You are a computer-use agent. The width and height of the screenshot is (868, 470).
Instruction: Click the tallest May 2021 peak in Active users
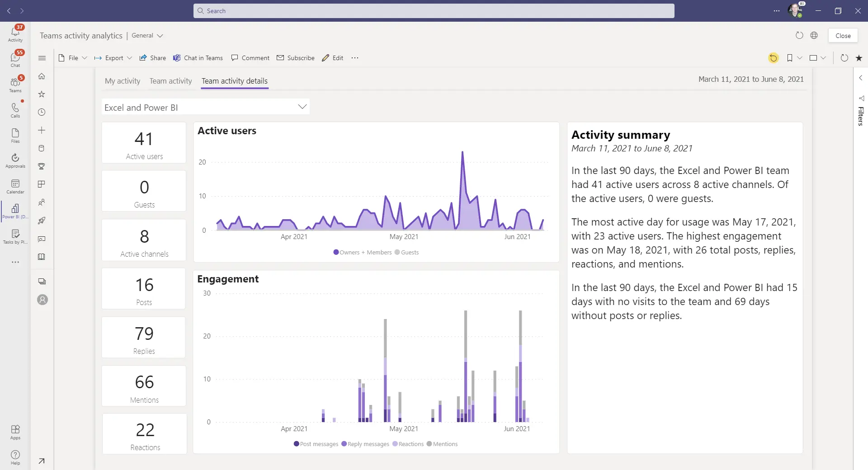[x=462, y=152]
